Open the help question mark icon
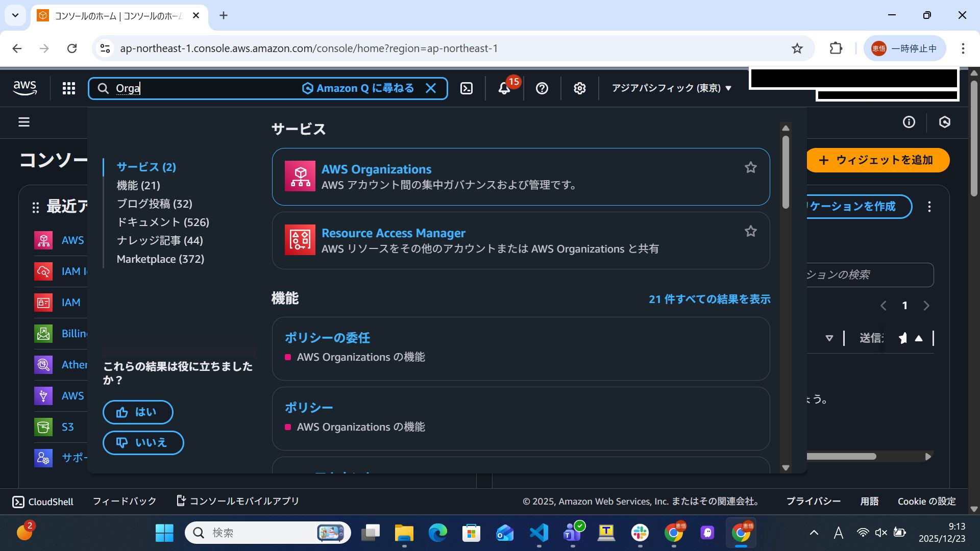Screen dimensions: 980x551 (542, 88)
